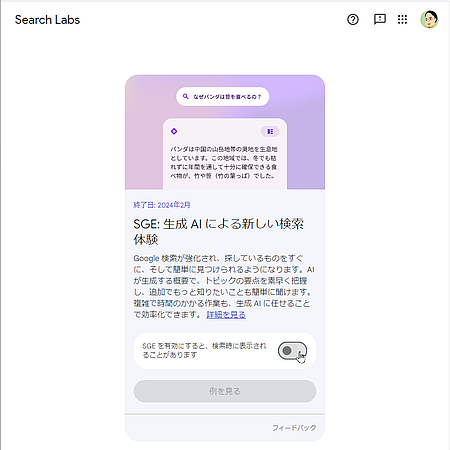
Task: Click the フィードバック link on the card
Action: click(294, 428)
